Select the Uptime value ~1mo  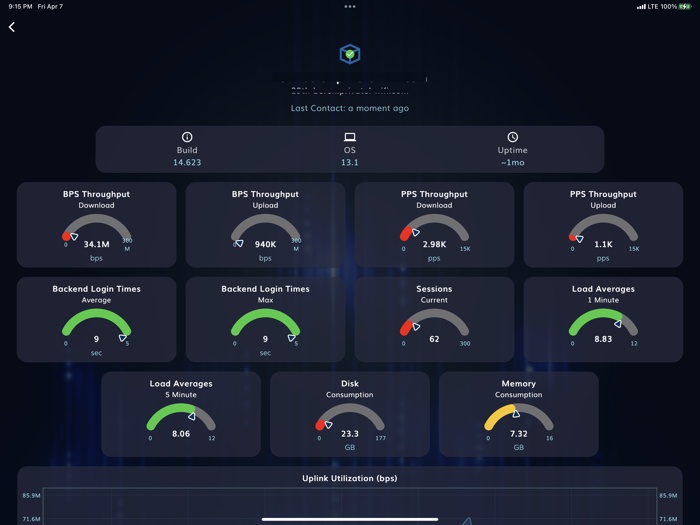coord(512,162)
